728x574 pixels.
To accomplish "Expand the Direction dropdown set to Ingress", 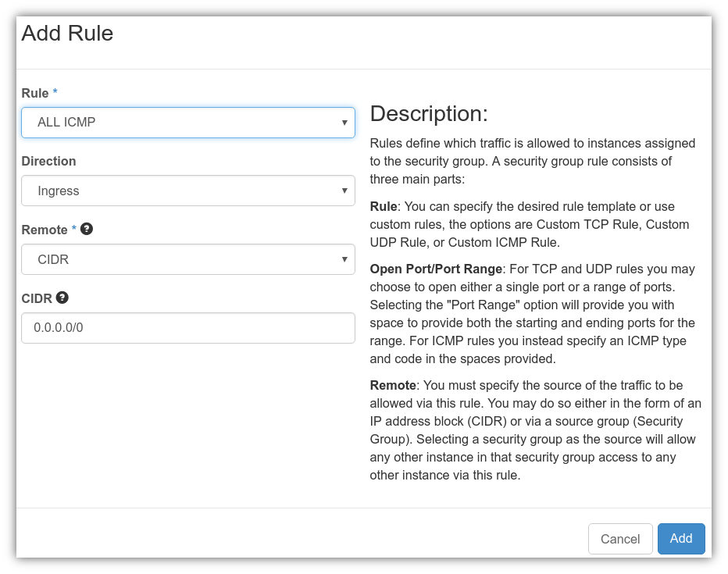I will tap(187, 191).
